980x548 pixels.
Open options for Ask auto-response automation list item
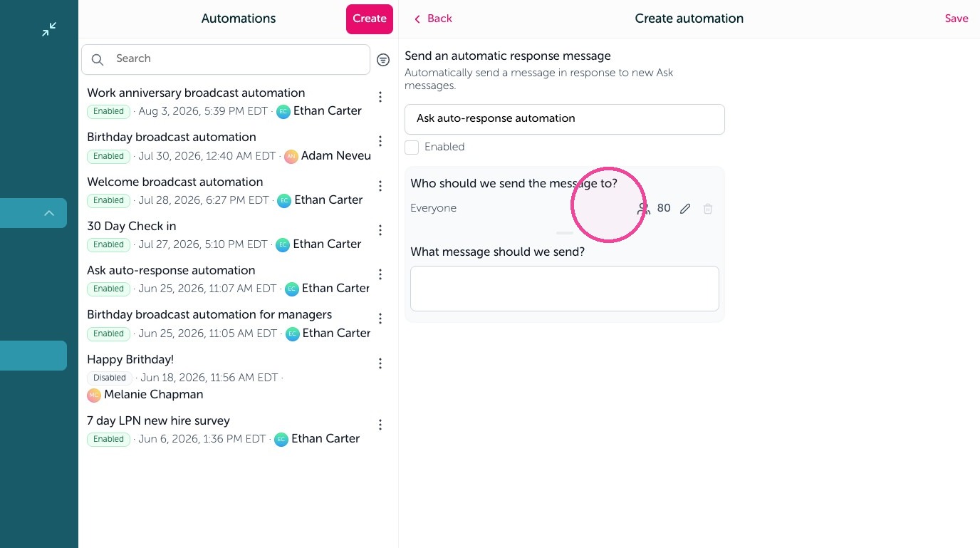(x=380, y=274)
